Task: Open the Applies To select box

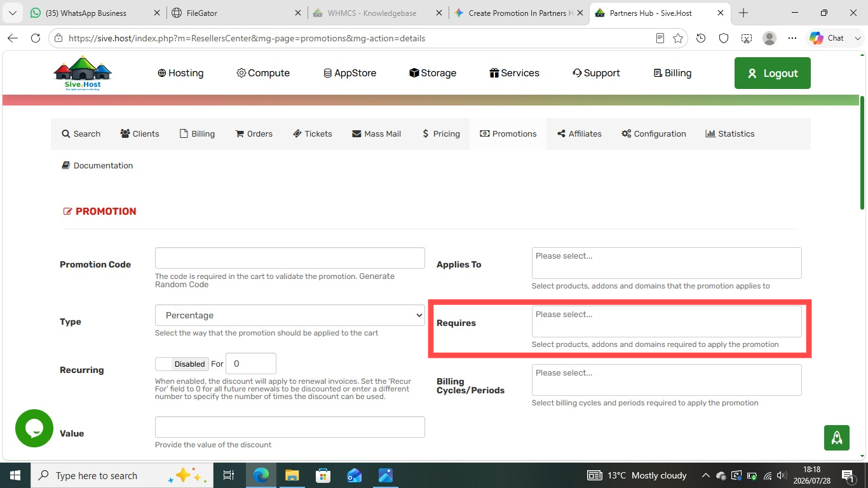Action: point(667,263)
